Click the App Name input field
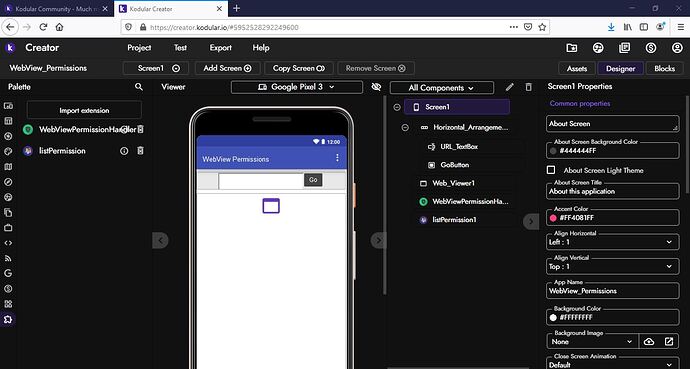This screenshot has height=369, width=690. [613, 291]
